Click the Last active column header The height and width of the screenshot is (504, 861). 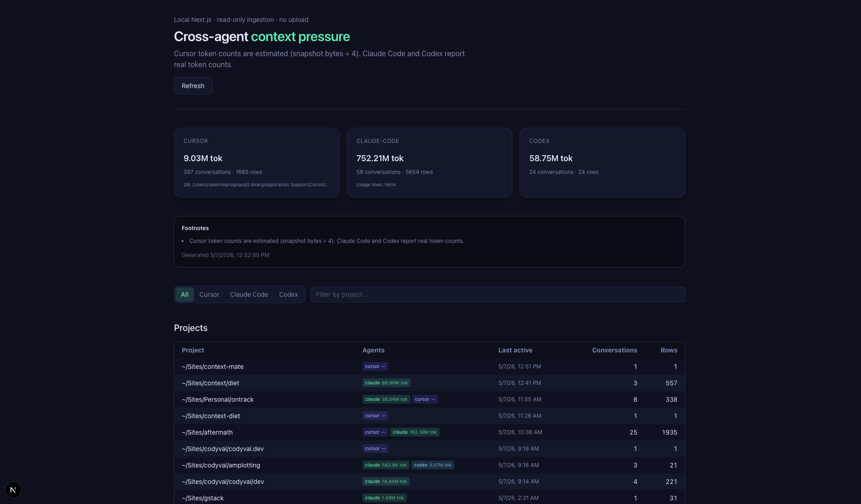pos(515,350)
